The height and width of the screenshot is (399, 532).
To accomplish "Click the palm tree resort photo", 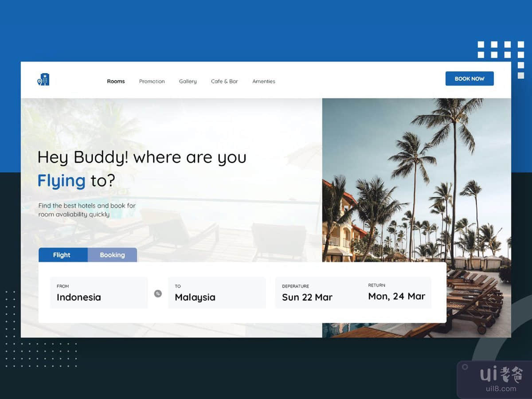I will 417,177.
